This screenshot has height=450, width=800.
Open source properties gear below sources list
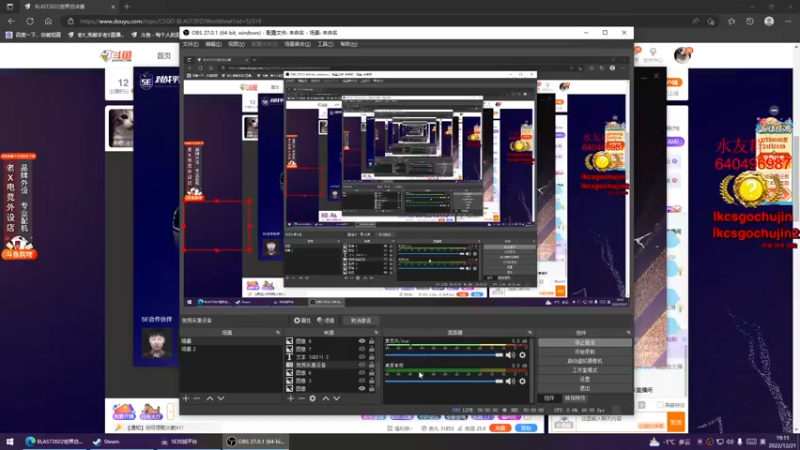(313, 398)
